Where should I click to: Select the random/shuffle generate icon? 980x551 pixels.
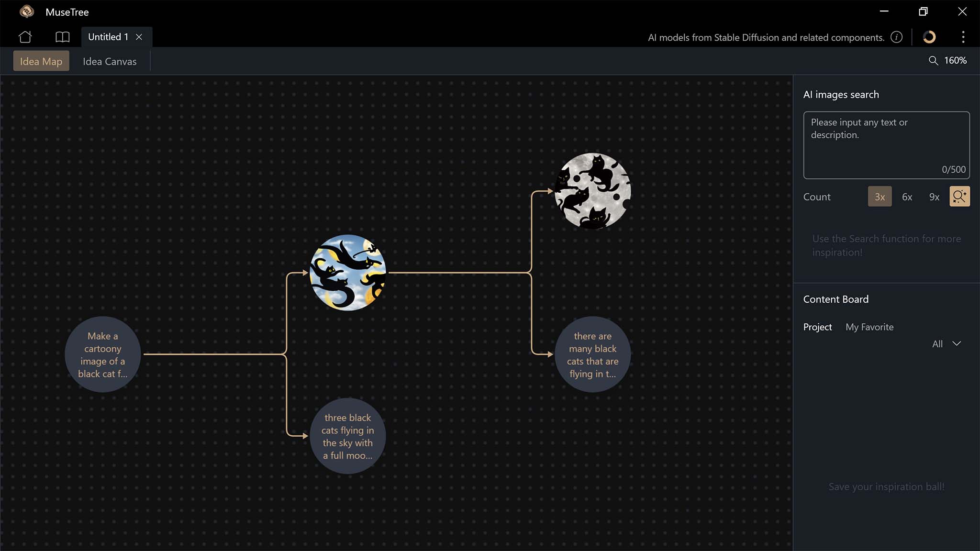[959, 197]
